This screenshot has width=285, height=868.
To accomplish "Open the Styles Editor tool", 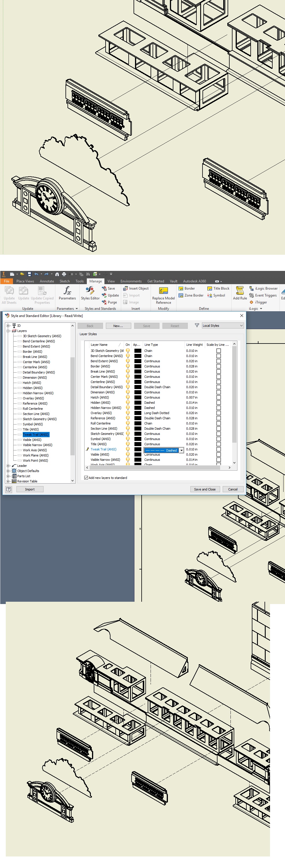I will point(90,293).
